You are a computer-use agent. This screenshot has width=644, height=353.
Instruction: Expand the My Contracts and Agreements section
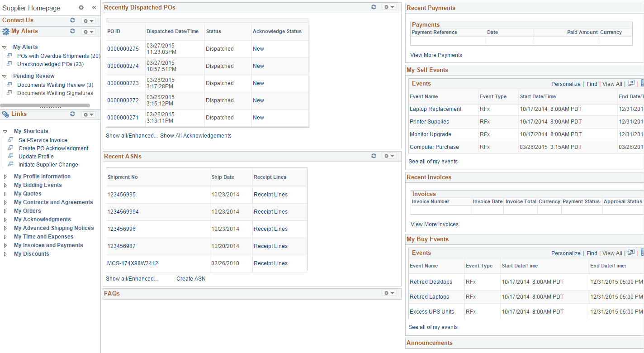click(x=5, y=202)
